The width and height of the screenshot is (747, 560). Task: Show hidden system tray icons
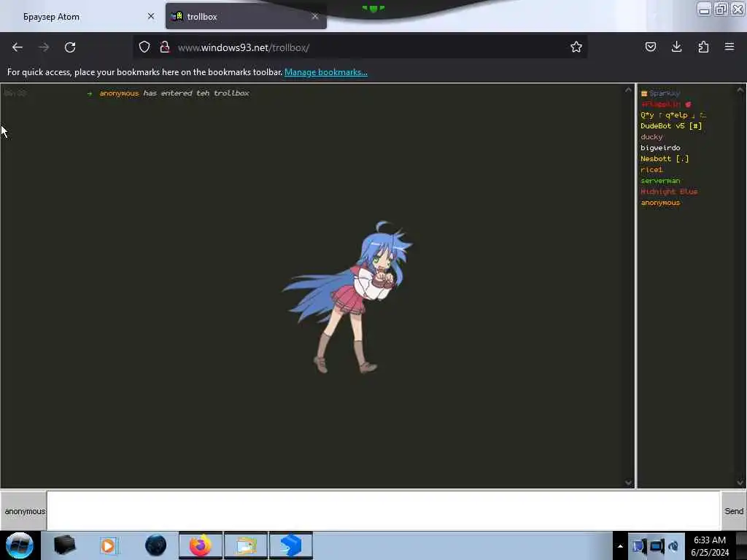[x=620, y=546]
